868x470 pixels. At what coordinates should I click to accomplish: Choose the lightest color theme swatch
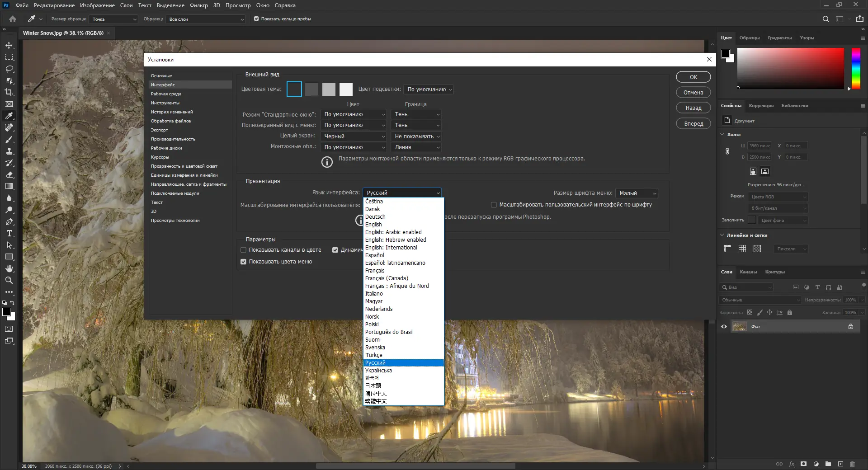pyautogui.click(x=346, y=89)
